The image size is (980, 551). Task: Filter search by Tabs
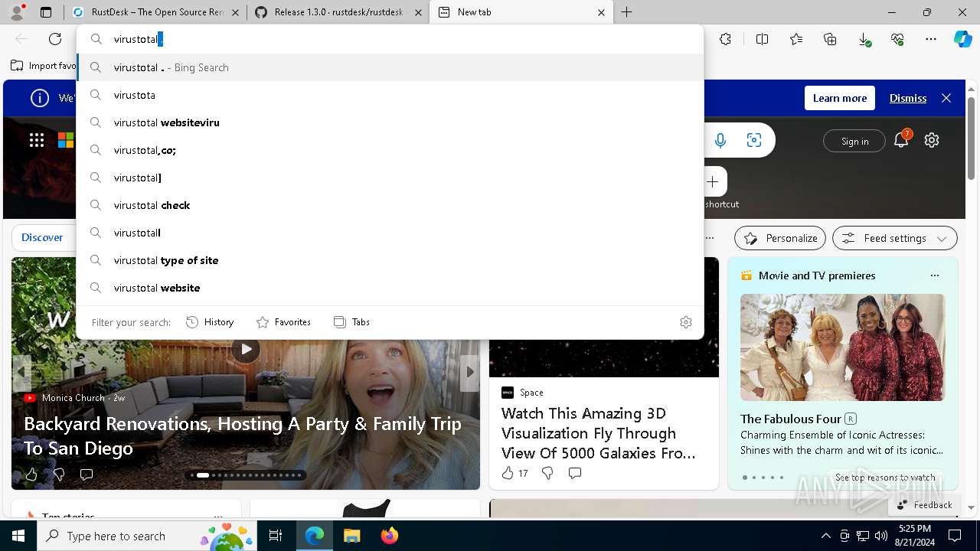[x=351, y=322]
